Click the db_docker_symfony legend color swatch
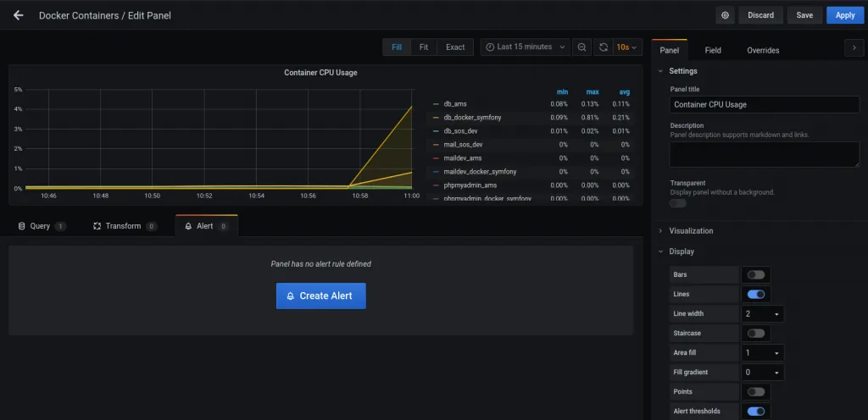Image resolution: width=868 pixels, height=420 pixels. (436, 118)
